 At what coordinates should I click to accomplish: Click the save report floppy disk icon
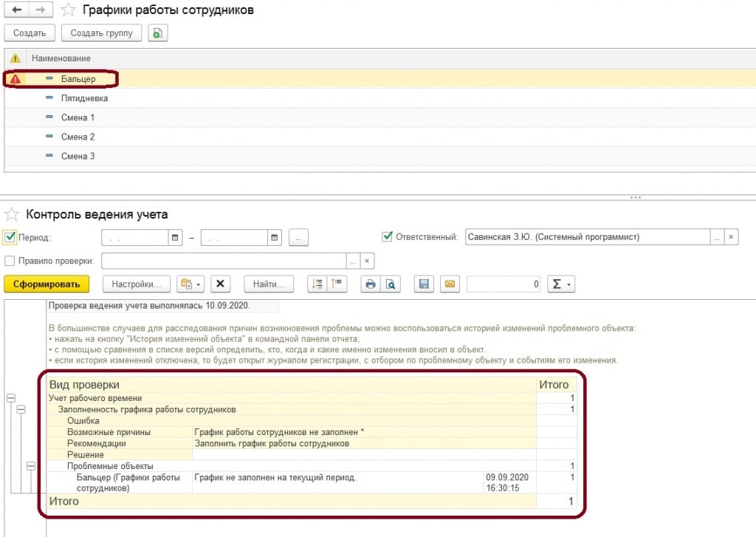[425, 284]
